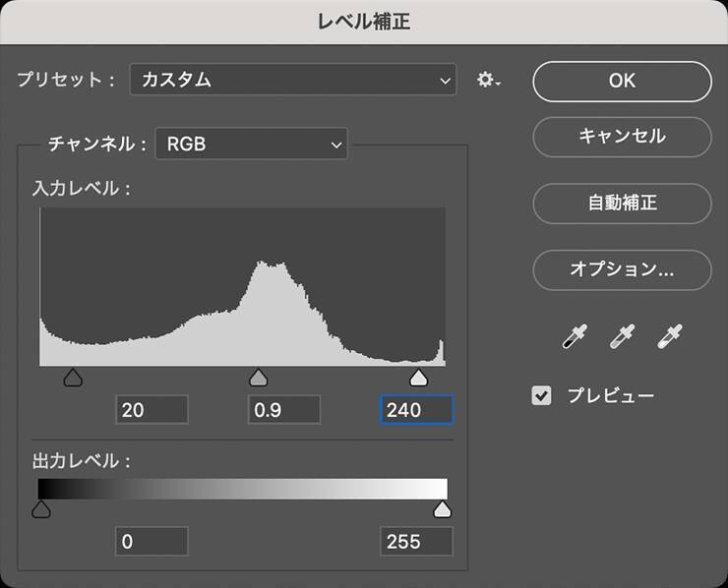Focus the input highlight field showing 240
The width and height of the screenshot is (728, 588).
click(416, 410)
